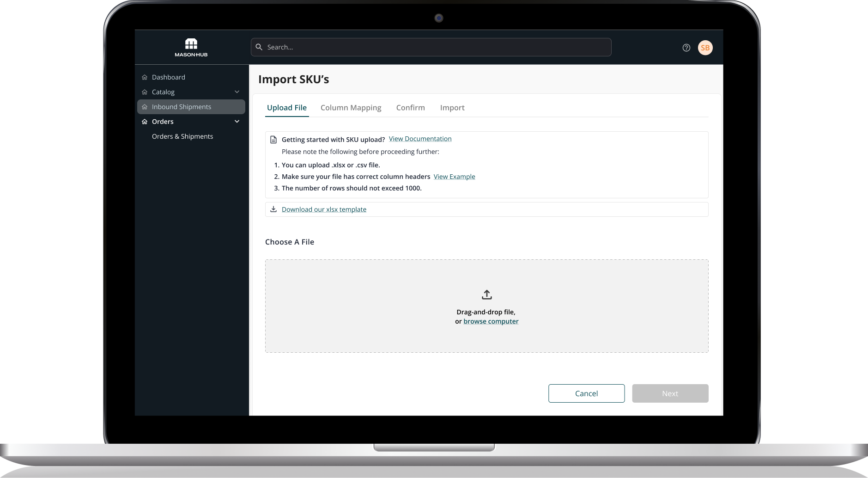Expand the Catalog chevron arrow
The image size is (868, 478).
point(237,92)
